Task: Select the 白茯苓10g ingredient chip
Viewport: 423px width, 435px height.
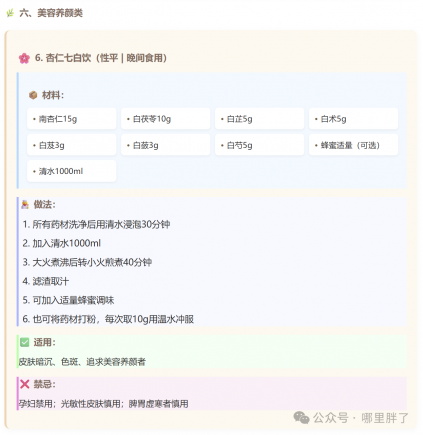Action: tap(165, 119)
